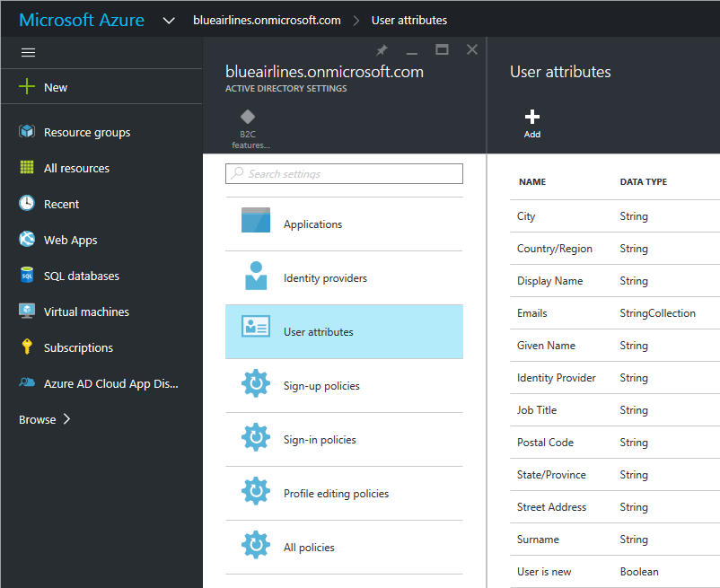Screen dimensions: 720x588
Task: Select the Job Title attribute row
Action: pyautogui.click(x=615, y=410)
